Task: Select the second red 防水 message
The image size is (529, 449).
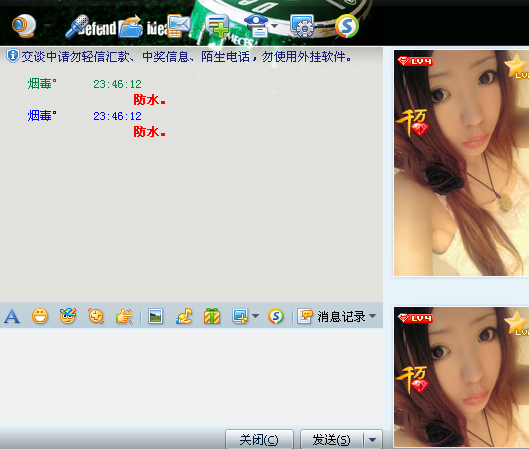Action: (149, 132)
